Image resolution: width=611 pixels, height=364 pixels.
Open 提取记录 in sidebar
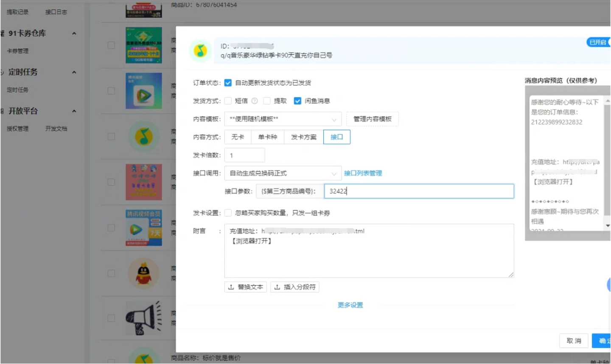[18, 12]
